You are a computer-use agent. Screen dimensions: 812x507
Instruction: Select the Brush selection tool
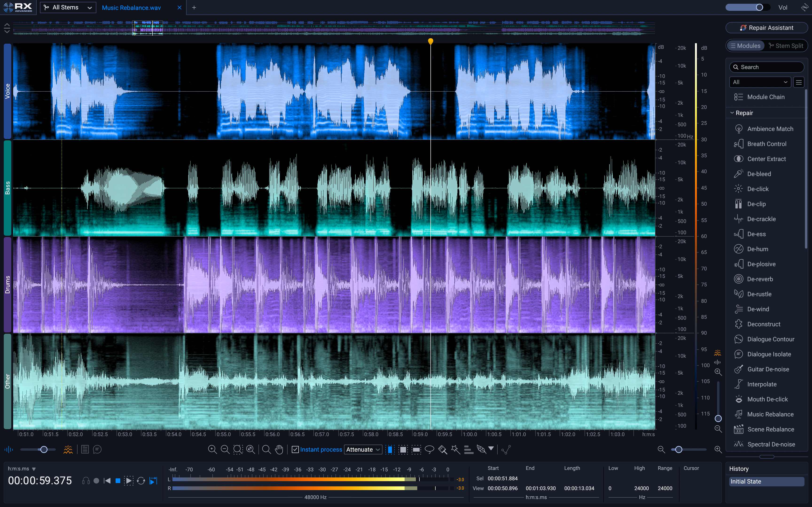(442, 449)
